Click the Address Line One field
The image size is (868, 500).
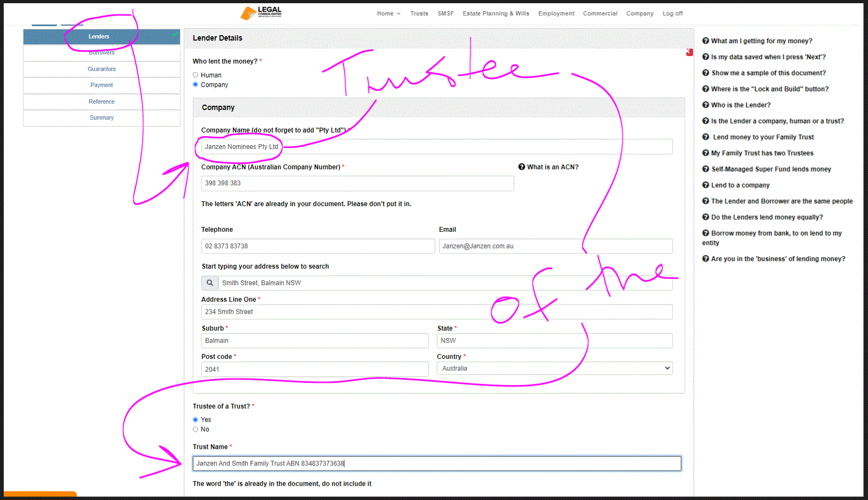pos(437,312)
